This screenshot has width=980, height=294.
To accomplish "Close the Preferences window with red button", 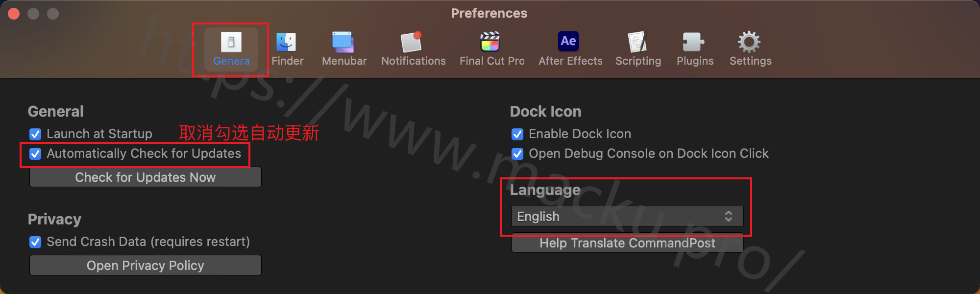I will pos(14,14).
